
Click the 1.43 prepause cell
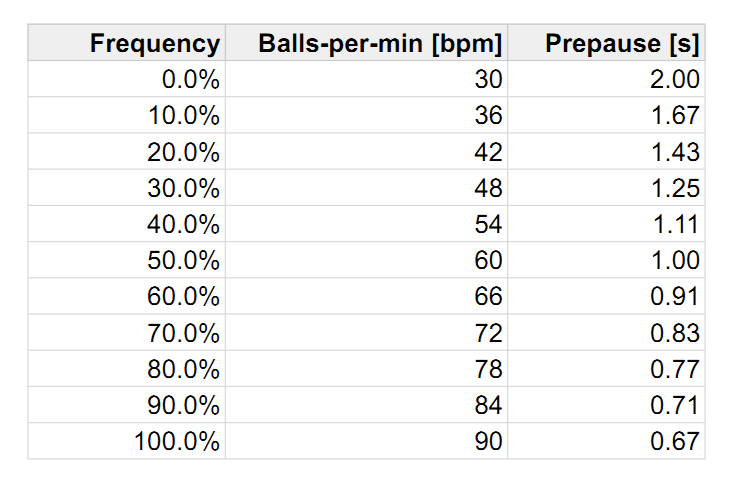pyautogui.click(x=606, y=152)
